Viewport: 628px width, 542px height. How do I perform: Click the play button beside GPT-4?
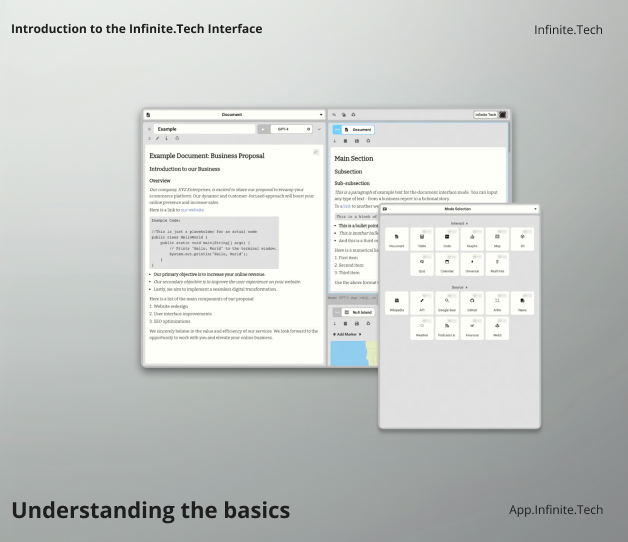point(263,129)
